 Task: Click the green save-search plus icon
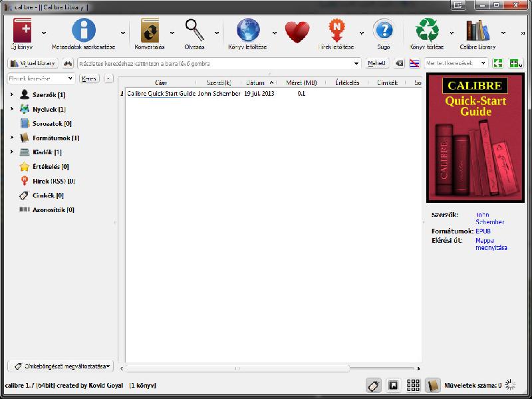point(516,63)
